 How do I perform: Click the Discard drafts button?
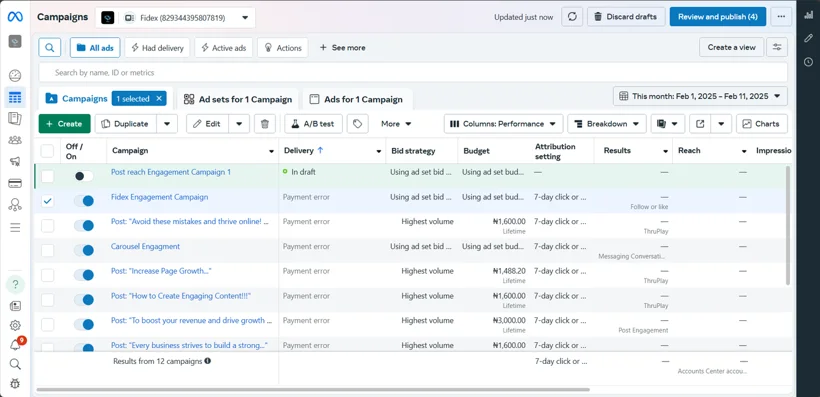click(x=626, y=17)
